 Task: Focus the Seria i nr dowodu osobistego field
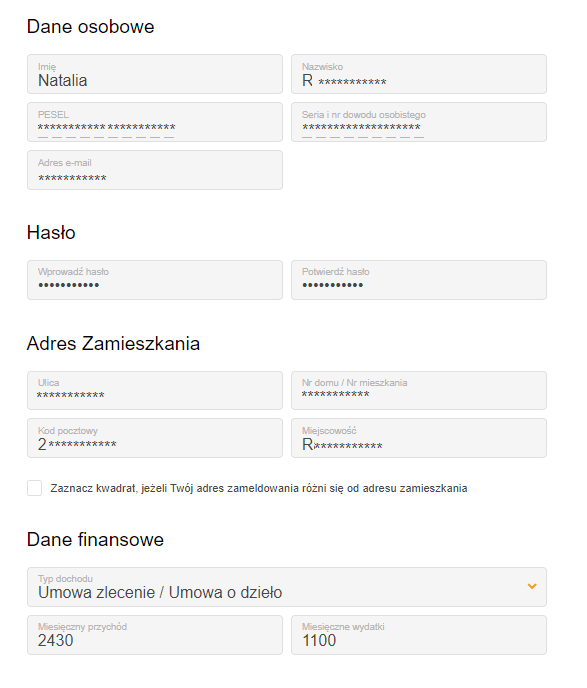(x=419, y=122)
